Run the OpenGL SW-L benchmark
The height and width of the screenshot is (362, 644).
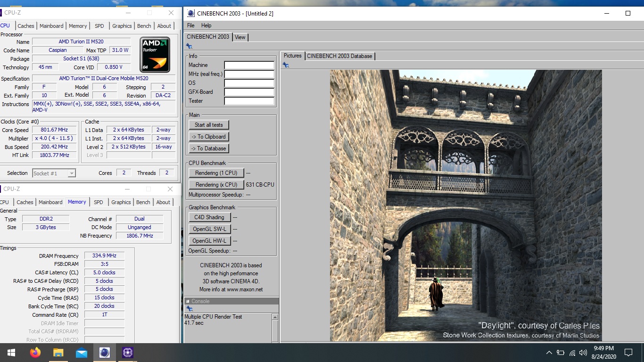210,229
